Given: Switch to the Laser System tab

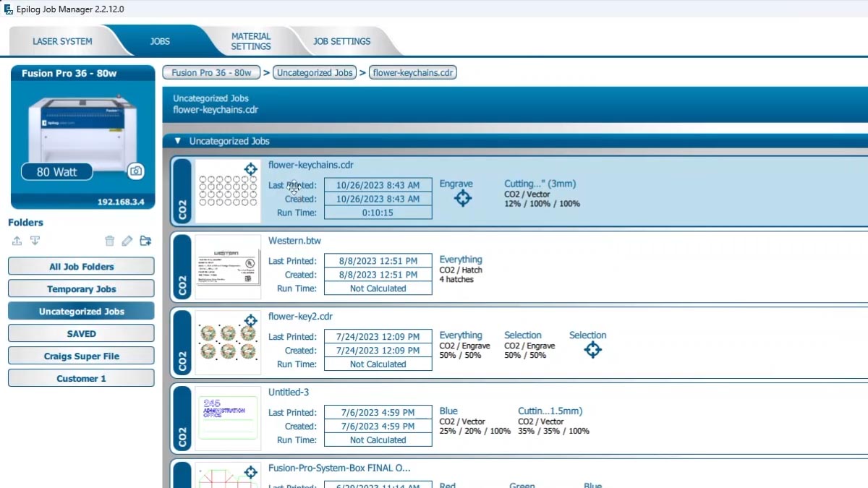Looking at the screenshot, I should point(62,41).
